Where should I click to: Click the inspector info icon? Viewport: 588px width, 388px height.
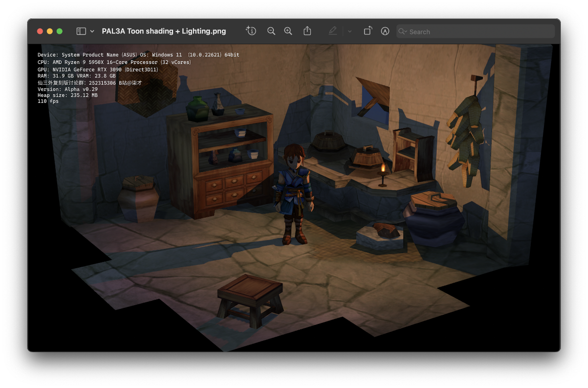click(251, 31)
